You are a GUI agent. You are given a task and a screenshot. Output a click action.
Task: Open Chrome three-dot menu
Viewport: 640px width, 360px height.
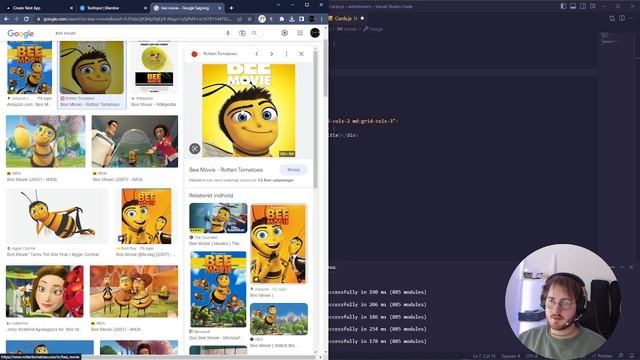click(x=321, y=19)
